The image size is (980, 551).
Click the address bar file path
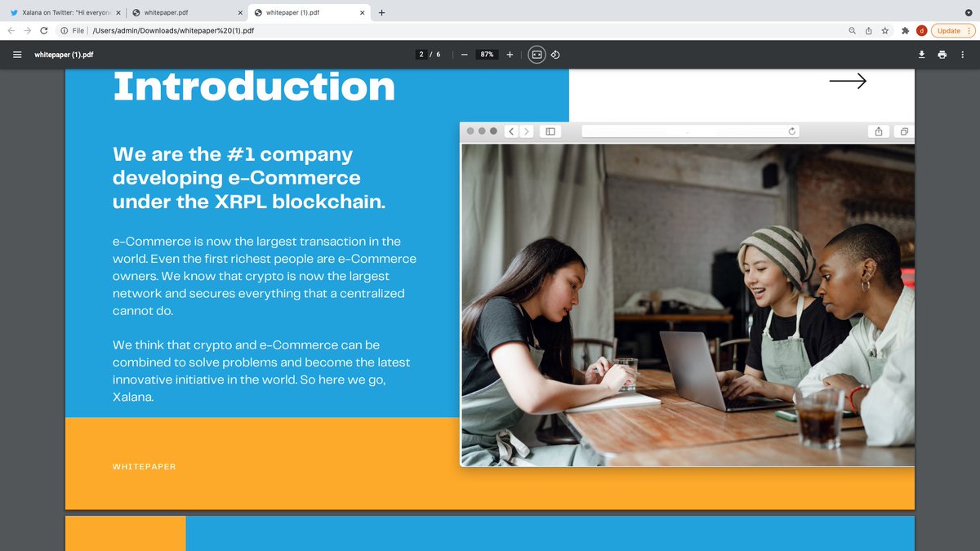tap(173, 30)
